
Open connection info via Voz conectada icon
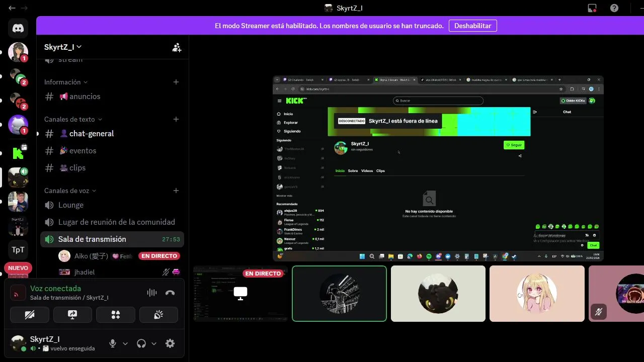[x=18, y=293]
